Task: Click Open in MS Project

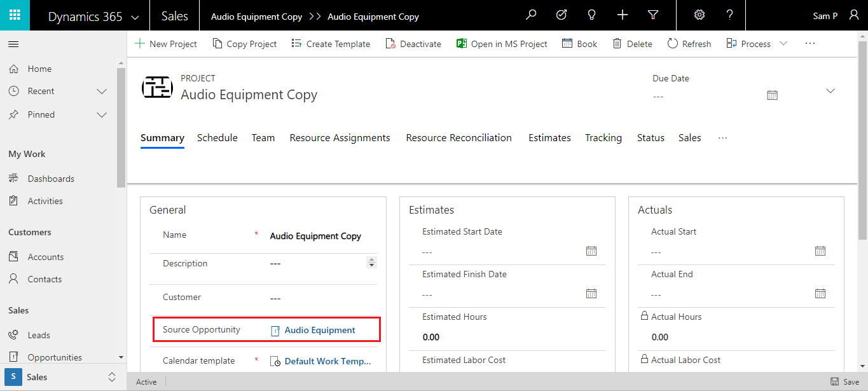Action: (502, 44)
